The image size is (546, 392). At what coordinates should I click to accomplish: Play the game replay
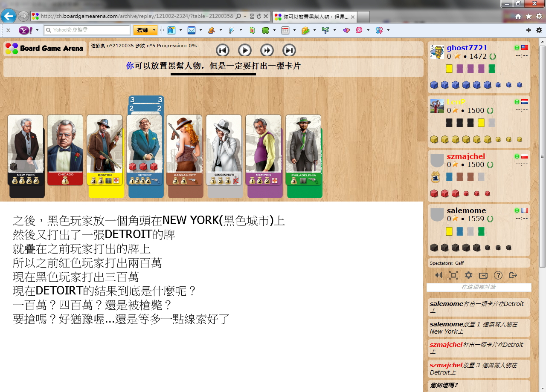click(245, 50)
